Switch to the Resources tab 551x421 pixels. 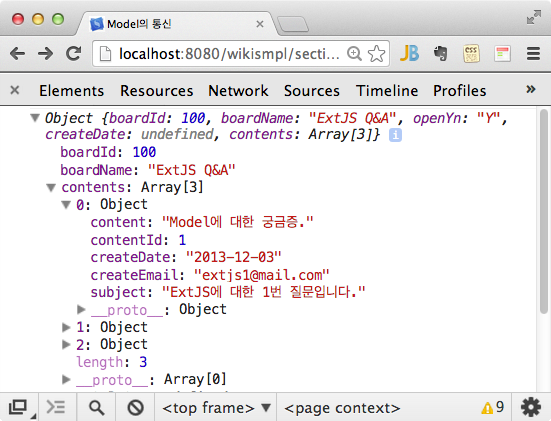click(x=156, y=91)
